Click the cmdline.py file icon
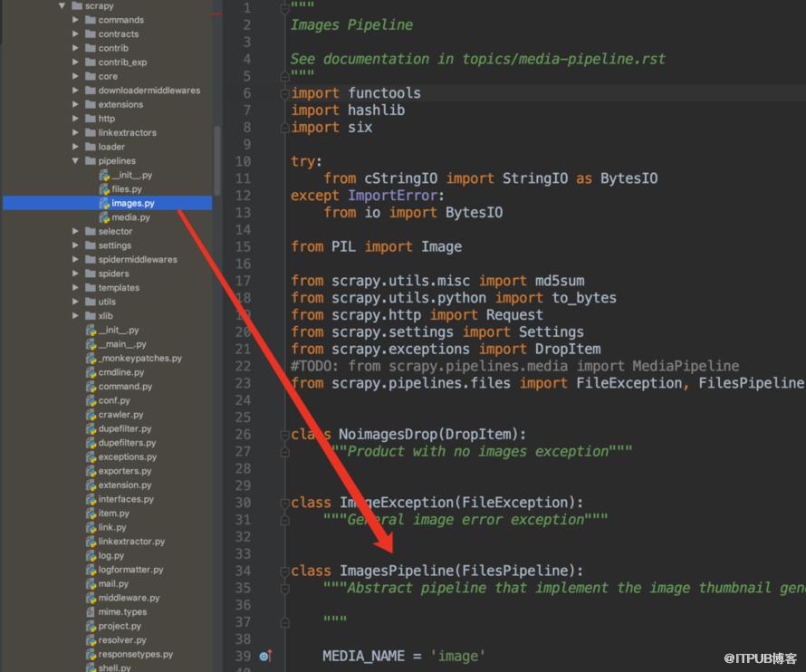 (x=91, y=372)
